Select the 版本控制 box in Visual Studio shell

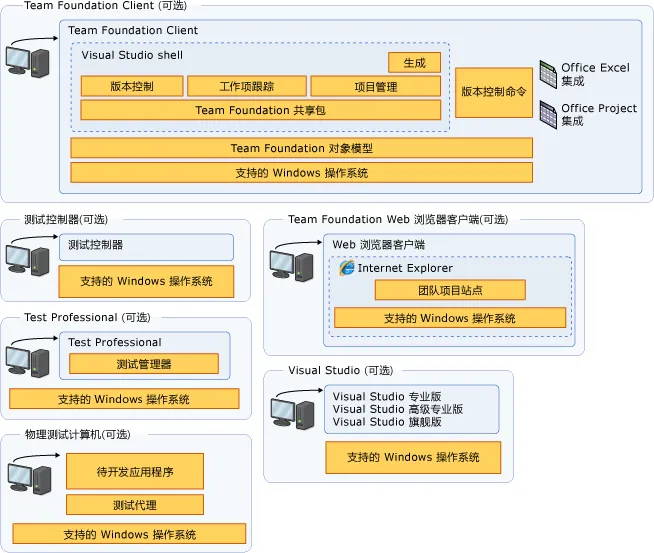[x=132, y=86]
